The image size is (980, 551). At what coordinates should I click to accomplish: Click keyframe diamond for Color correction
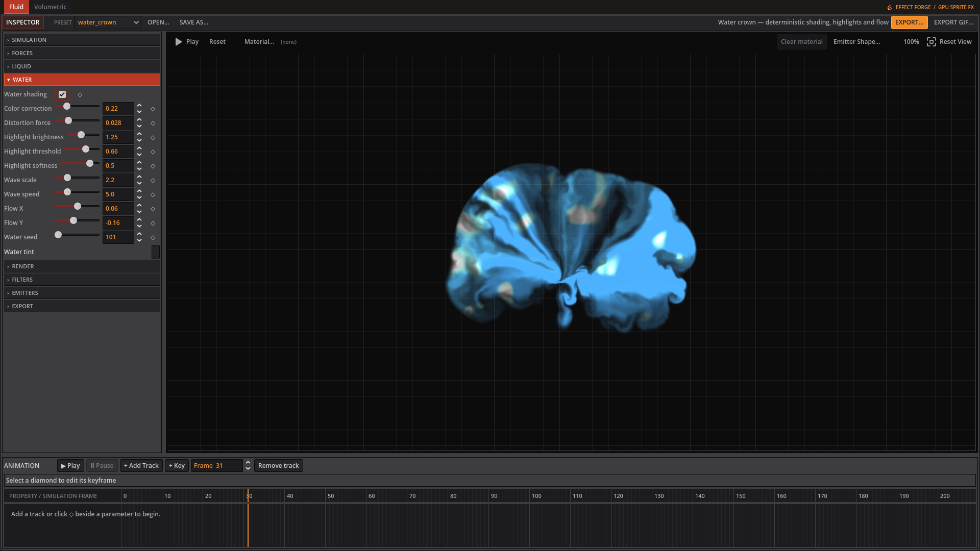click(x=153, y=109)
